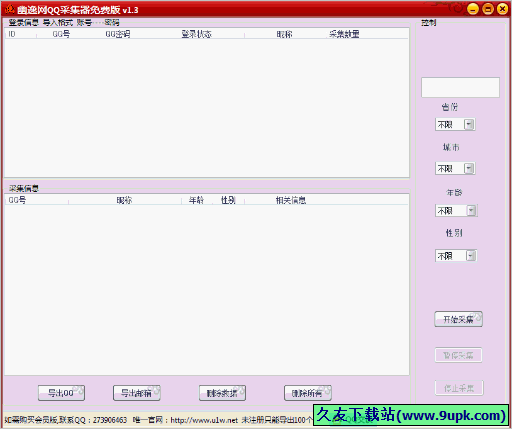Select the QQ号 column header in 采集信息 list
512x429 pixels.
pos(17,200)
